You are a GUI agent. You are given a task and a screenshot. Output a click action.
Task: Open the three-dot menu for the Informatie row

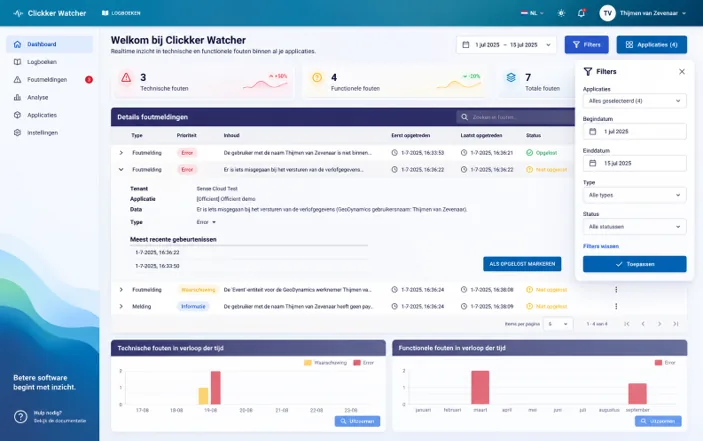[x=616, y=307]
